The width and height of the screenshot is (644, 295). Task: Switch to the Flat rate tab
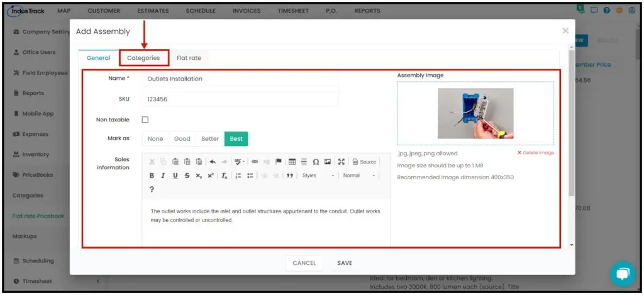(x=189, y=58)
